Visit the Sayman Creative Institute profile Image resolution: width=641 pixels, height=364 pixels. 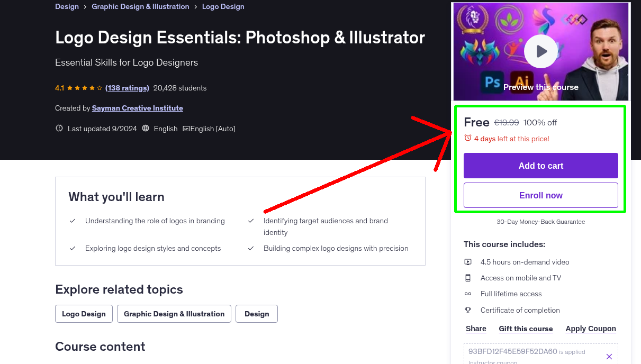pyautogui.click(x=137, y=108)
